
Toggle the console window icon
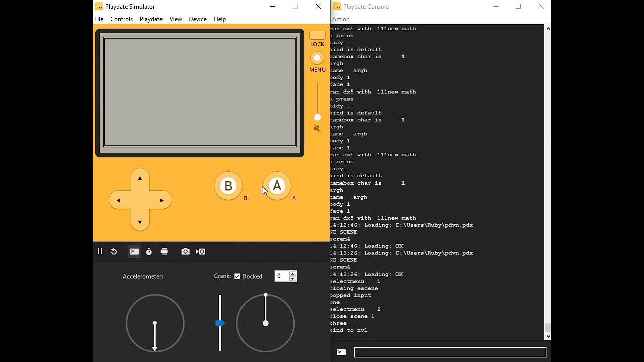pyautogui.click(x=134, y=252)
